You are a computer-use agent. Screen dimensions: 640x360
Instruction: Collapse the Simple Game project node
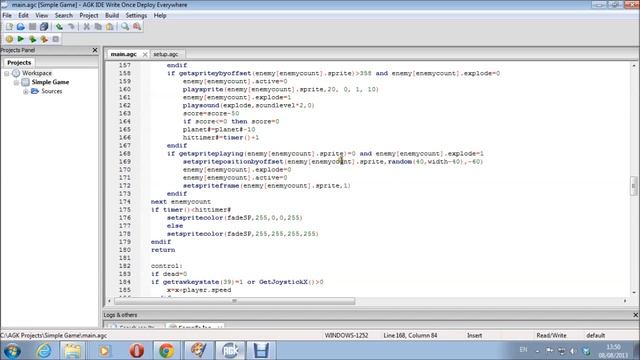[16, 82]
